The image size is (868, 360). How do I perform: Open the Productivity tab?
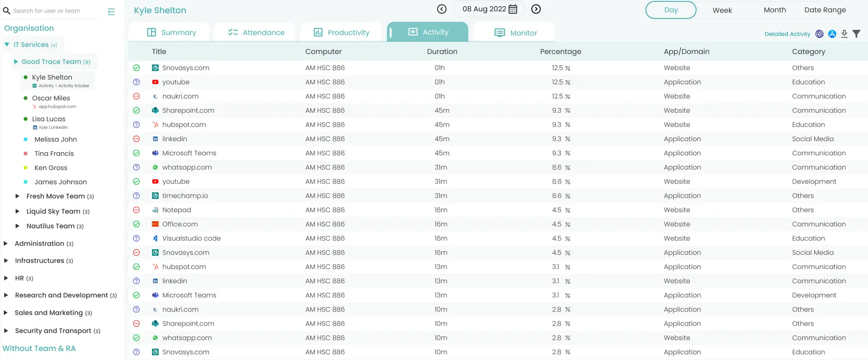[x=340, y=32]
